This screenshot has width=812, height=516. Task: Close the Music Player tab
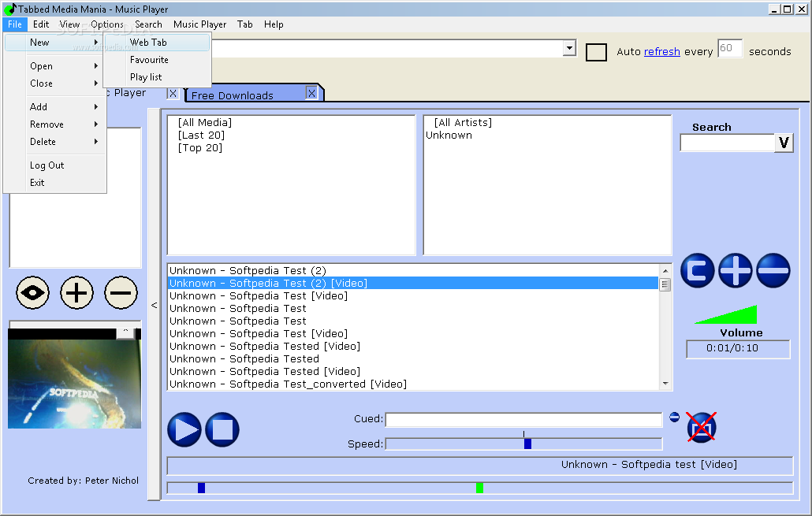[x=173, y=94]
